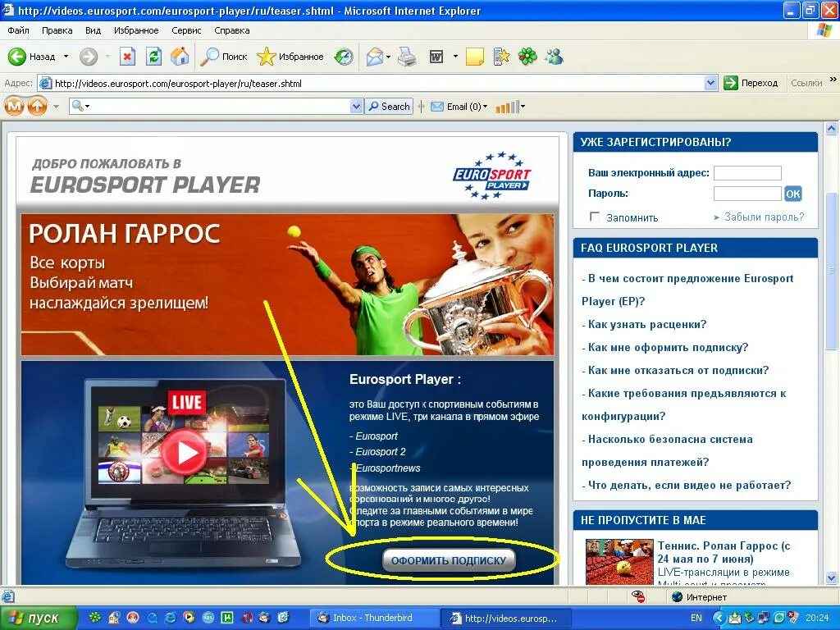Click the Internet Explorer icon in Quick Launch
840x630 pixels.
pyautogui.click(x=171, y=618)
